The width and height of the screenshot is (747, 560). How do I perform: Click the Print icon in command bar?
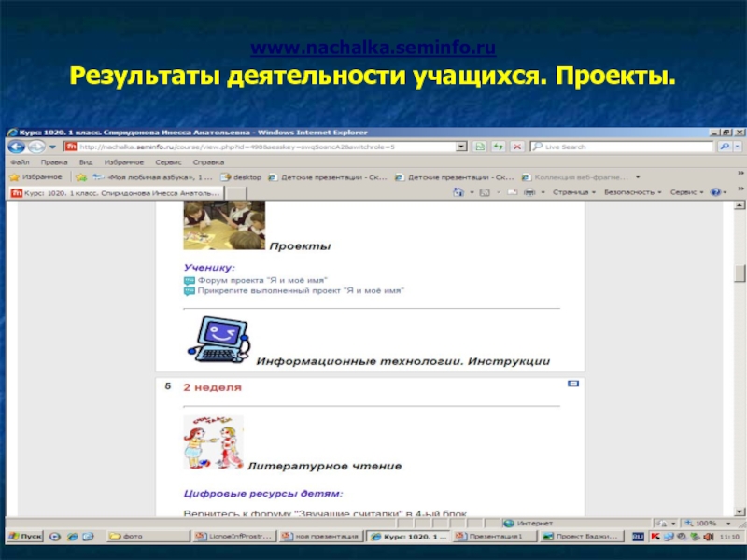pyautogui.click(x=529, y=192)
